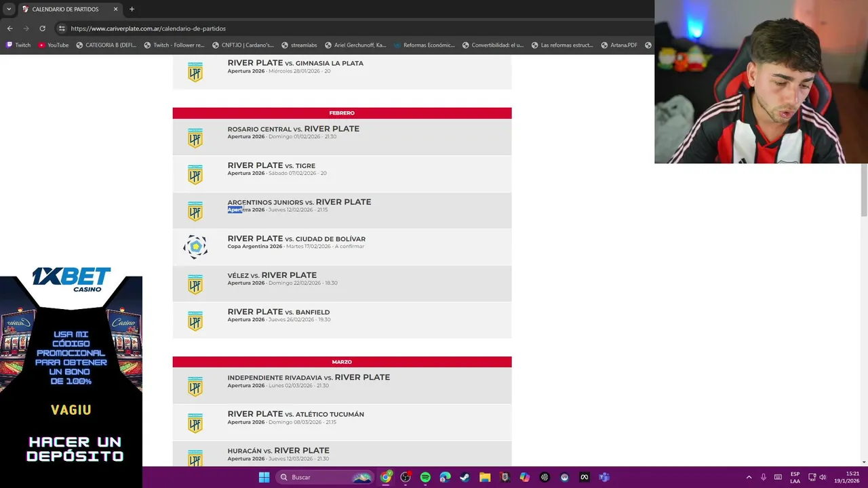Click the LPF logo beside Vélez match
Image resolution: width=868 pixels, height=488 pixels.
tap(195, 284)
